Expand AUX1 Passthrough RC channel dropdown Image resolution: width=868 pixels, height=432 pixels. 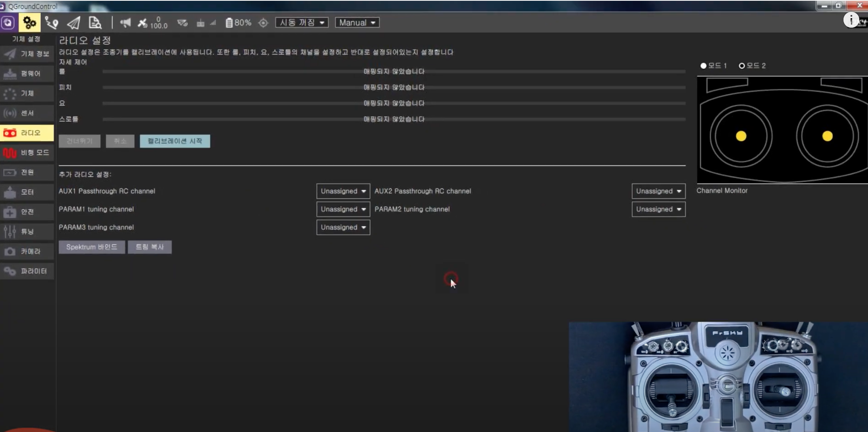point(343,191)
